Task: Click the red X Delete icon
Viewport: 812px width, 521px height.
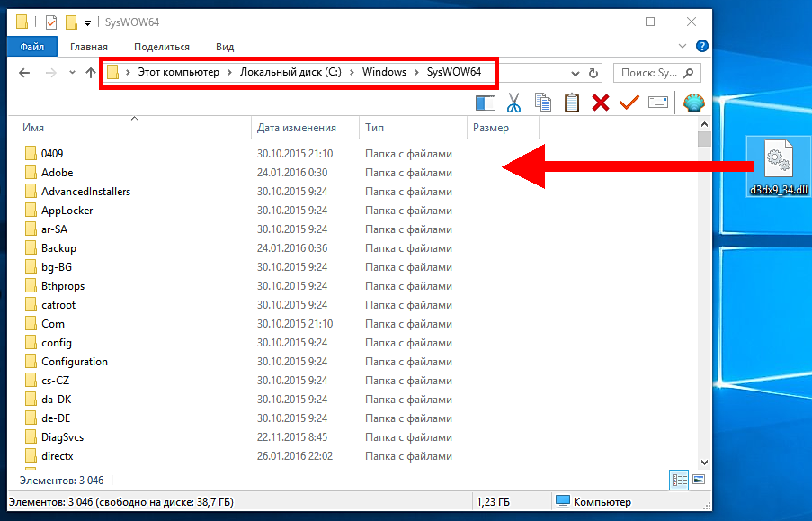Action: 600,103
